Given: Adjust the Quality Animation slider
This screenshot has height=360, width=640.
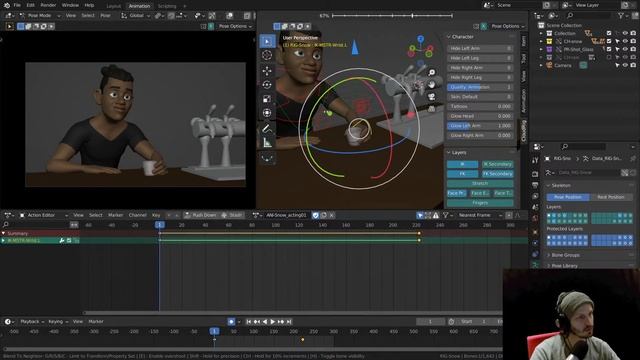Looking at the screenshot, I should tap(480, 87).
